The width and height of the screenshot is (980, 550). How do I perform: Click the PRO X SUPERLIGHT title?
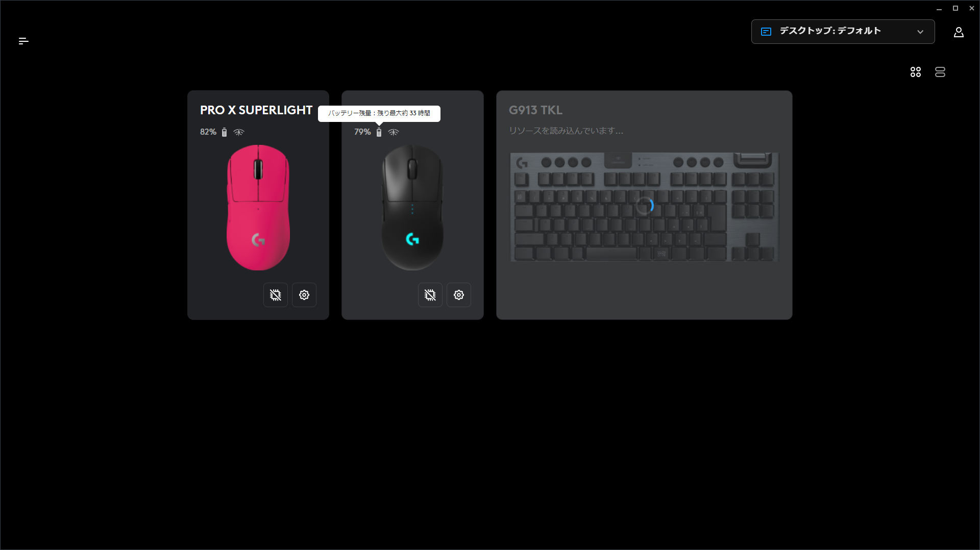(256, 110)
